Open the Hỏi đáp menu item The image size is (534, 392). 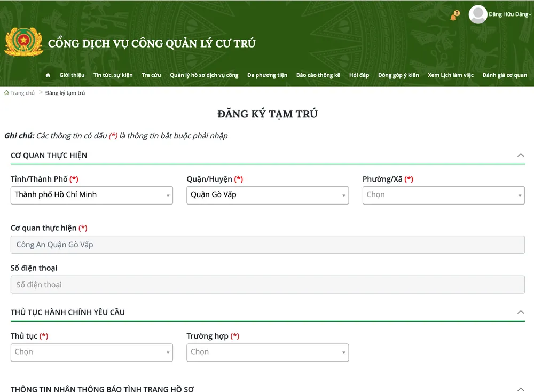(359, 75)
